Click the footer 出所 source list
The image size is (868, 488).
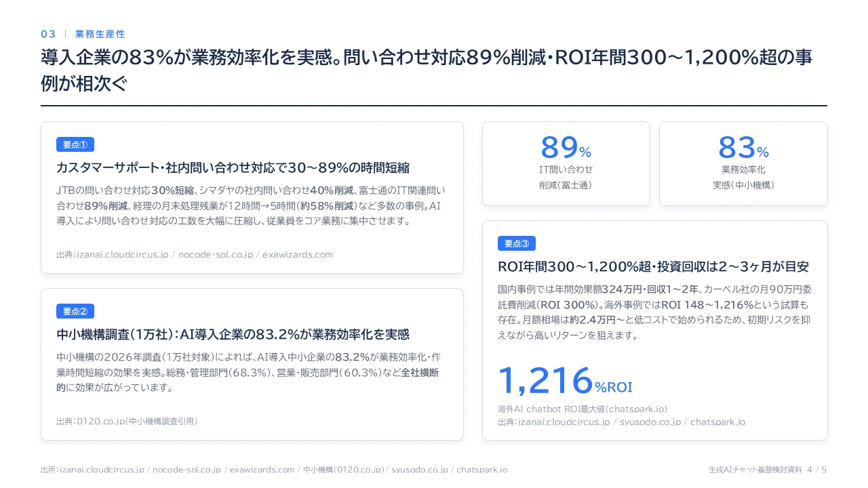(274, 470)
